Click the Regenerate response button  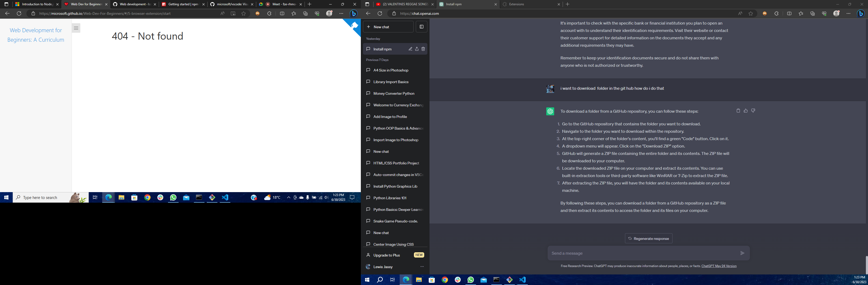(648, 238)
